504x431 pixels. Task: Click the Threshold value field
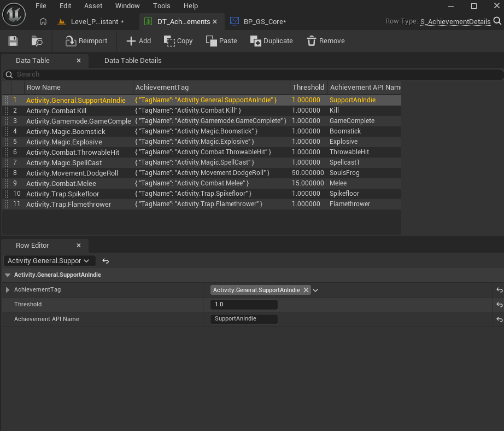[244, 305]
